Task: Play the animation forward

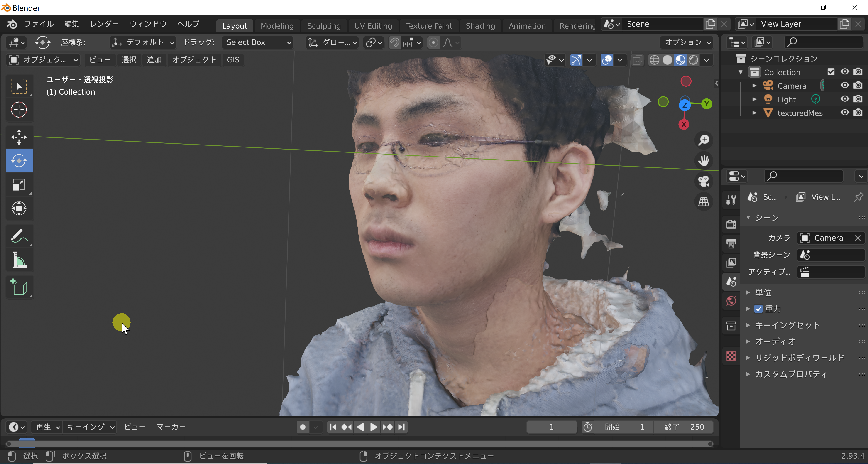Action: 374,427
